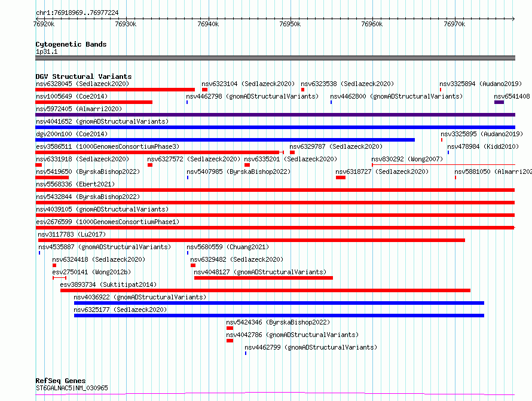Open the nsv5972405 (Almarri2020) variant label
This screenshot has height=401, width=532.
pos(79,109)
